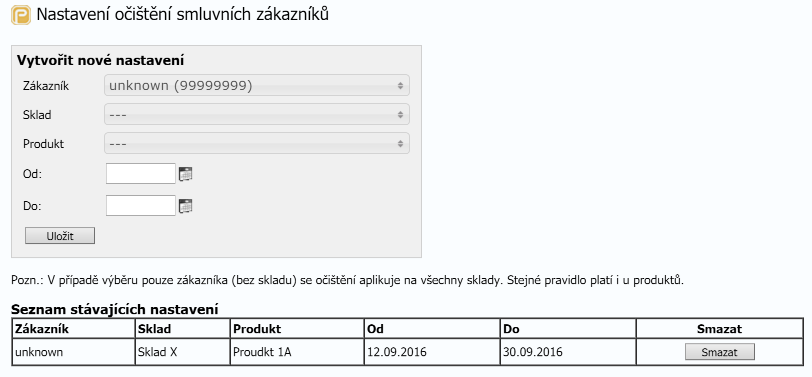The height and width of the screenshot is (377, 812).
Task: Click the Produkt dropdown arrow
Action: (400, 143)
